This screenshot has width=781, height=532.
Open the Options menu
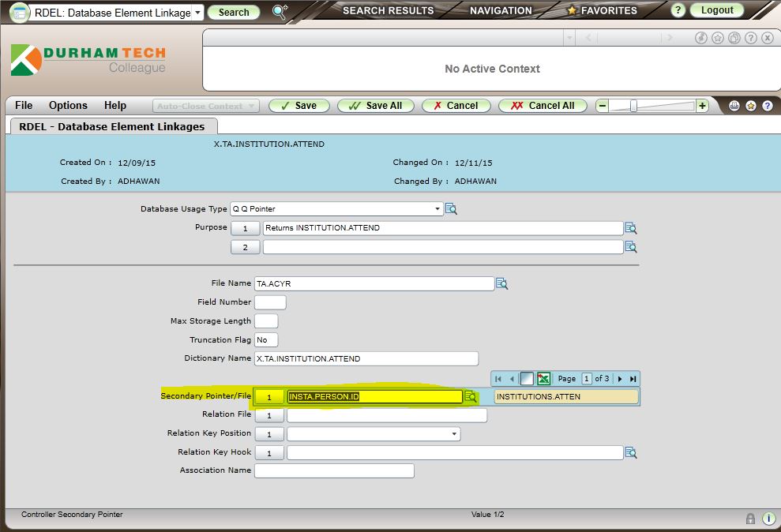click(68, 105)
